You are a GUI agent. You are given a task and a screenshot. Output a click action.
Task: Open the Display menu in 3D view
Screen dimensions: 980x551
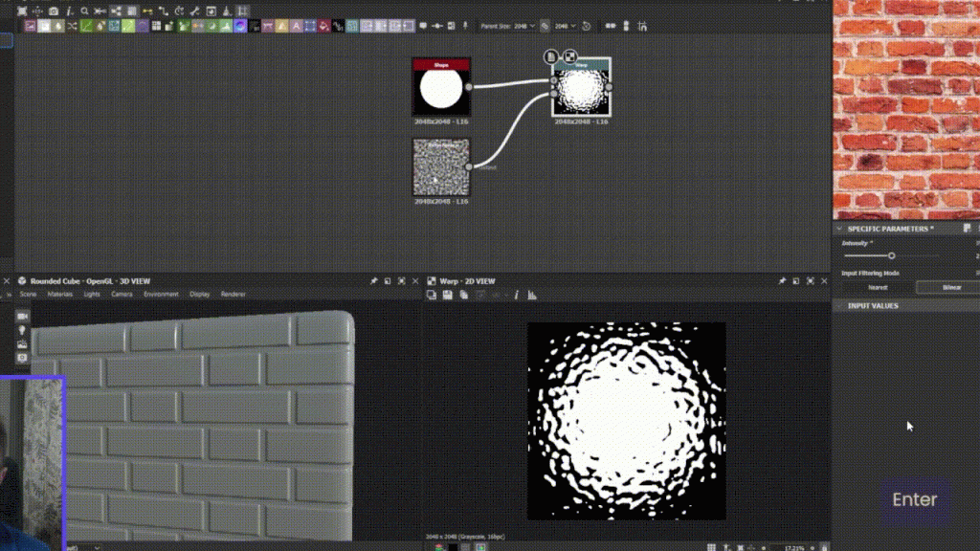click(x=200, y=295)
